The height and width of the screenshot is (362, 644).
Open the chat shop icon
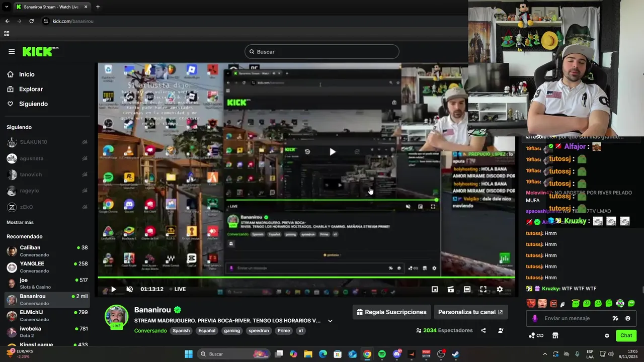555,335
